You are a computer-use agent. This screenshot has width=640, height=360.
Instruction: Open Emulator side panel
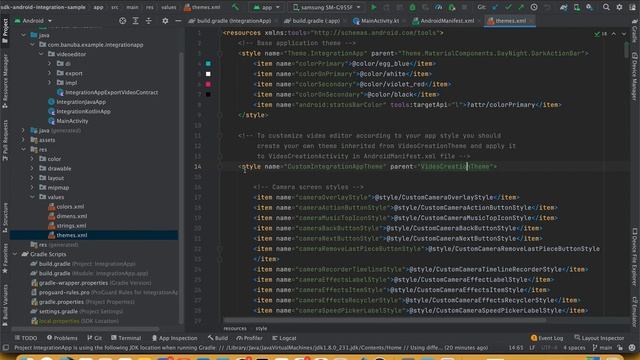point(635,311)
